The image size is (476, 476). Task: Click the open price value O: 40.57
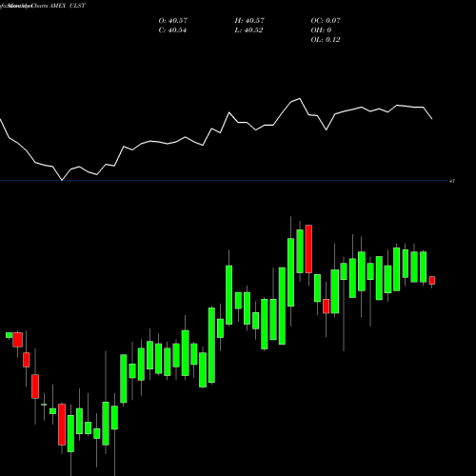tap(173, 20)
